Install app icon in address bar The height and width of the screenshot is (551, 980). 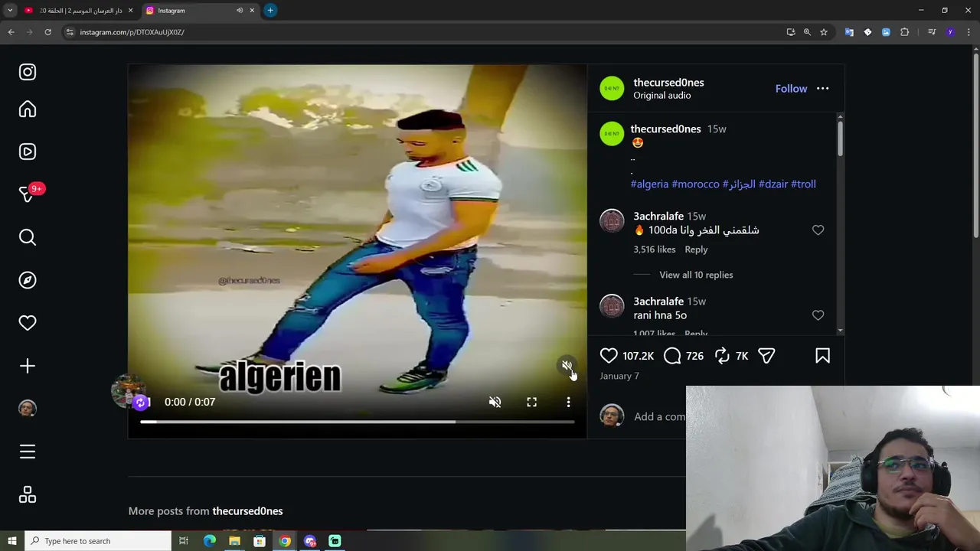tap(791, 32)
